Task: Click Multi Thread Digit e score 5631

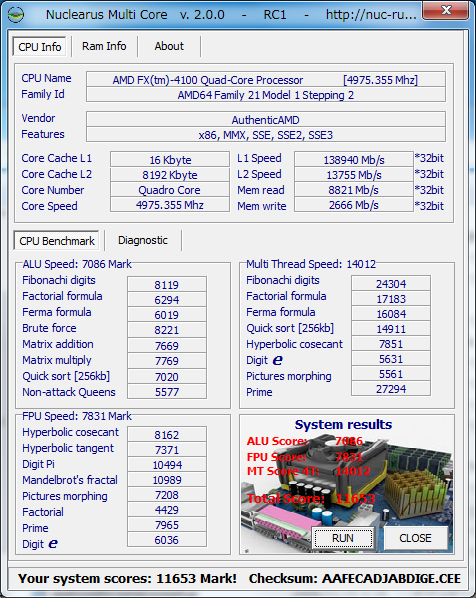Action: click(391, 359)
